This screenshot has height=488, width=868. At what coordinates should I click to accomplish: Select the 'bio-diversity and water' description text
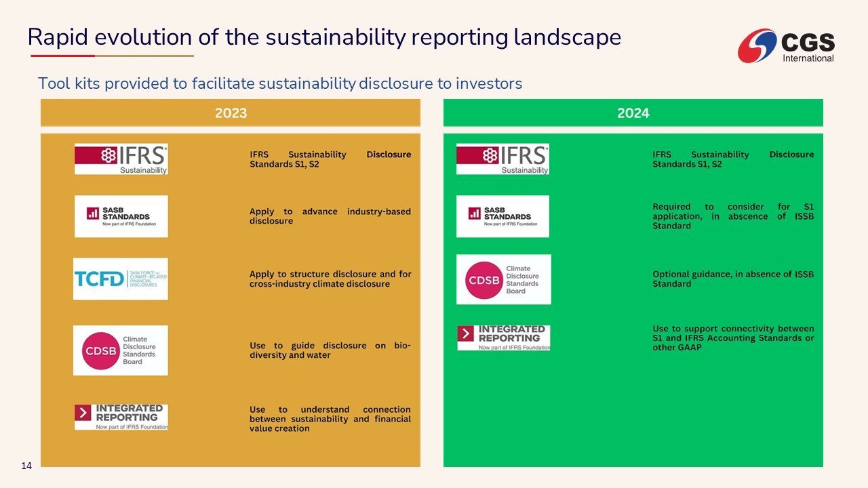[x=330, y=350]
